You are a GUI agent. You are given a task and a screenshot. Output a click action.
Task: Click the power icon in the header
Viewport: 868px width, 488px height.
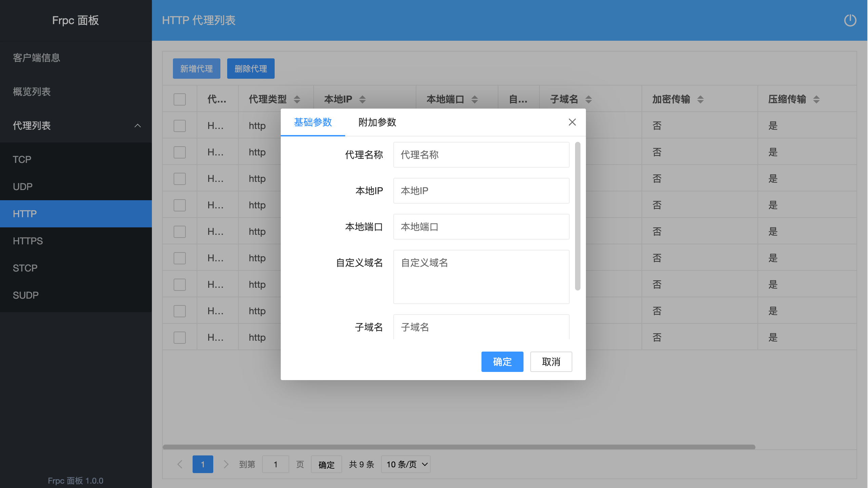[850, 20]
